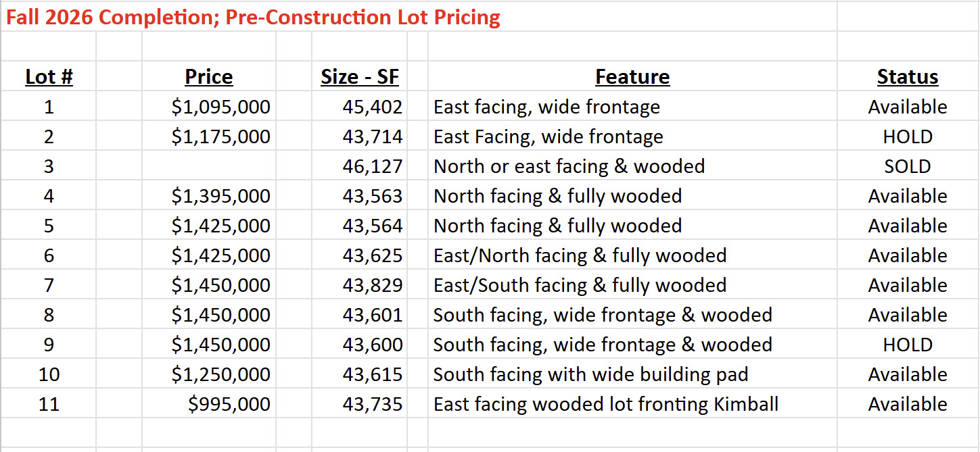The height and width of the screenshot is (452, 980).
Task: Click the 'Status' column header
Action: point(907,77)
